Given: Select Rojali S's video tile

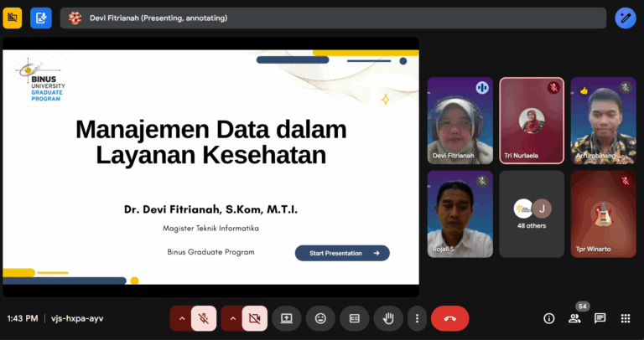Looking at the screenshot, I should [x=460, y=214].
